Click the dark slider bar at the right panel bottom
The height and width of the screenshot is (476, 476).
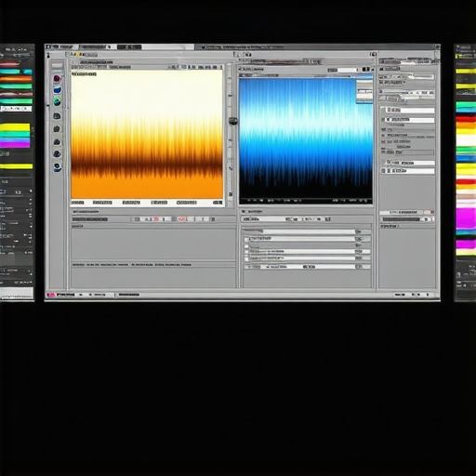coord(402,219)
